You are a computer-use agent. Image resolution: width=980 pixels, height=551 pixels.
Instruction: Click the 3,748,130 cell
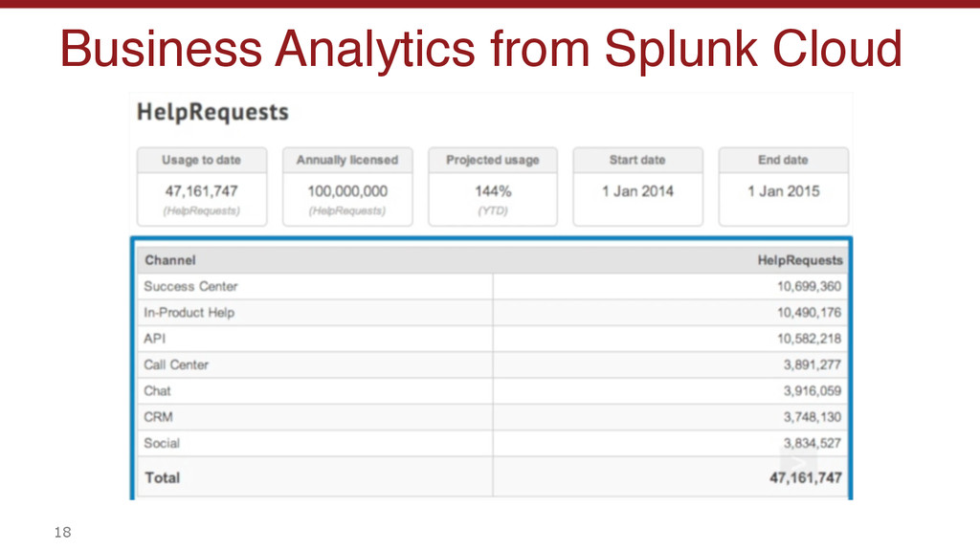coord(813,417)
